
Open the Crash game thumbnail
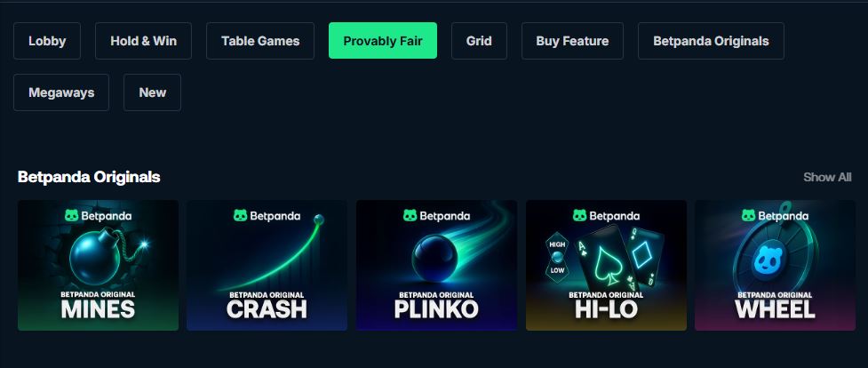pos(267,266)
